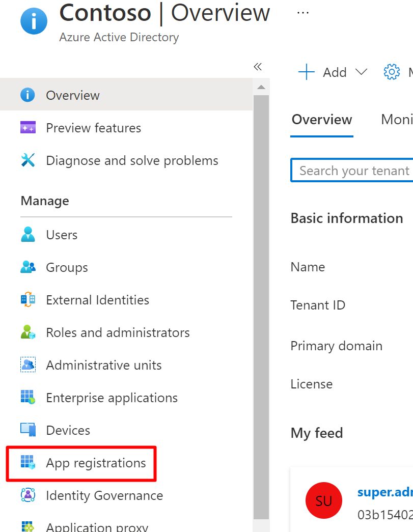This screenshot has height=532, width=413.
Task: Open the ellipsis more options menu
Action: 302,13
